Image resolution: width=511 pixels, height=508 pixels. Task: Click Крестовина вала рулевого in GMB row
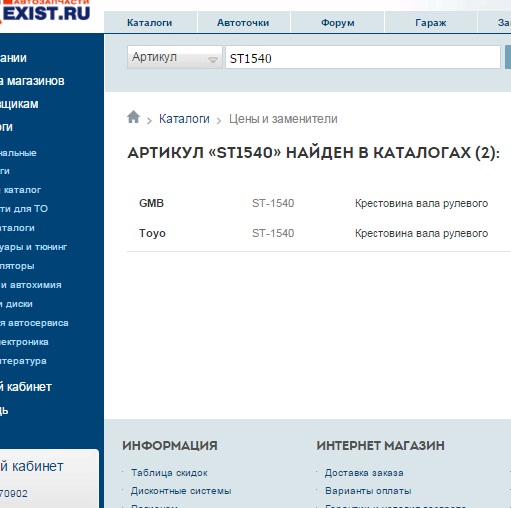pyautogui.click(x=421, y=203)
